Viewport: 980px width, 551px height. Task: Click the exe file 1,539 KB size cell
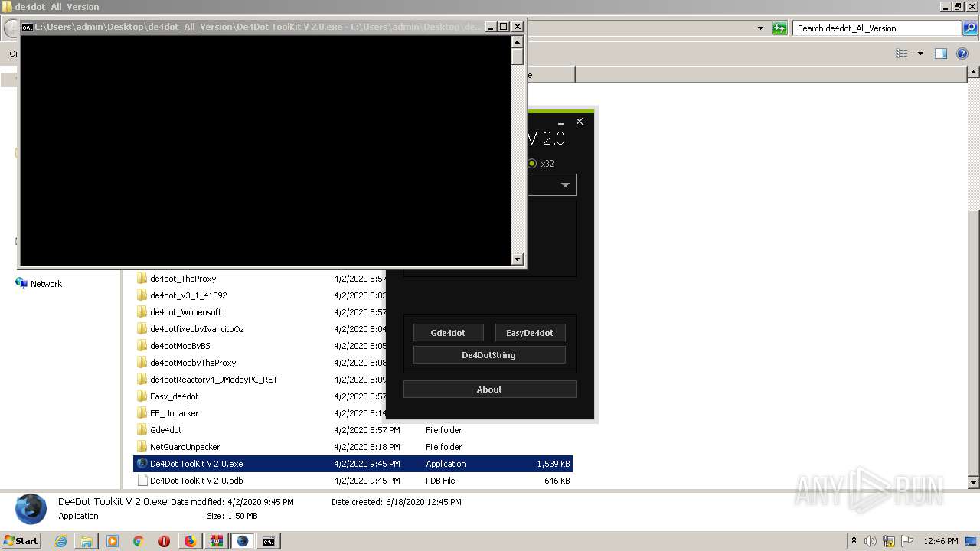(x=553, y=464)
